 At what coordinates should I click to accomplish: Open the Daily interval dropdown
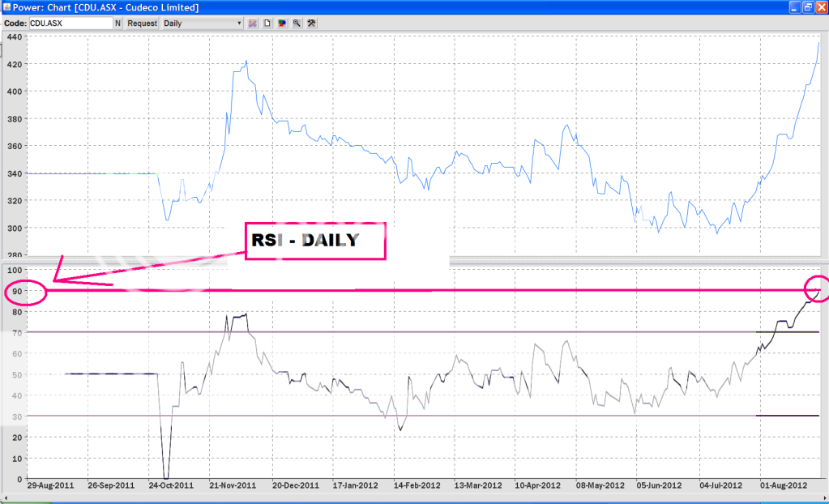(203, 23)
